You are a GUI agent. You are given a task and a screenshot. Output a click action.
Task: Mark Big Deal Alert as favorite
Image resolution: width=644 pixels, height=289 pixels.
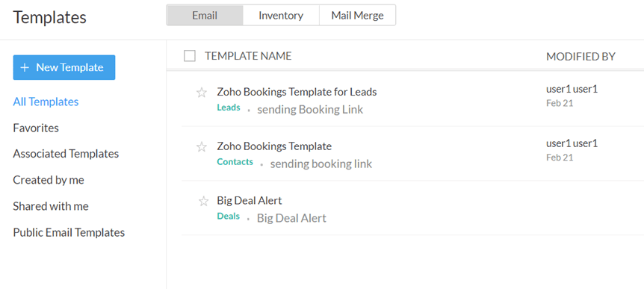point(203,201)
